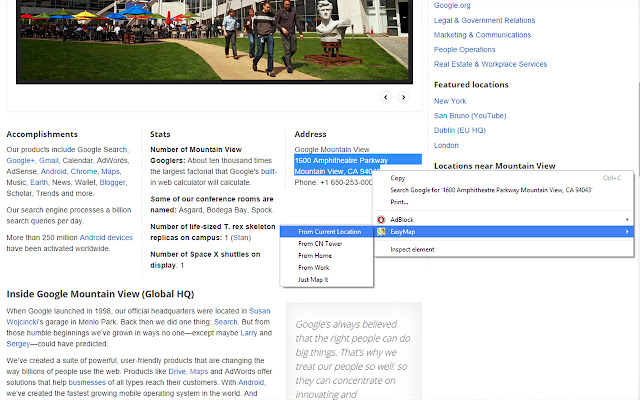
Task: Open People Operations link
Action: [464, 49]
